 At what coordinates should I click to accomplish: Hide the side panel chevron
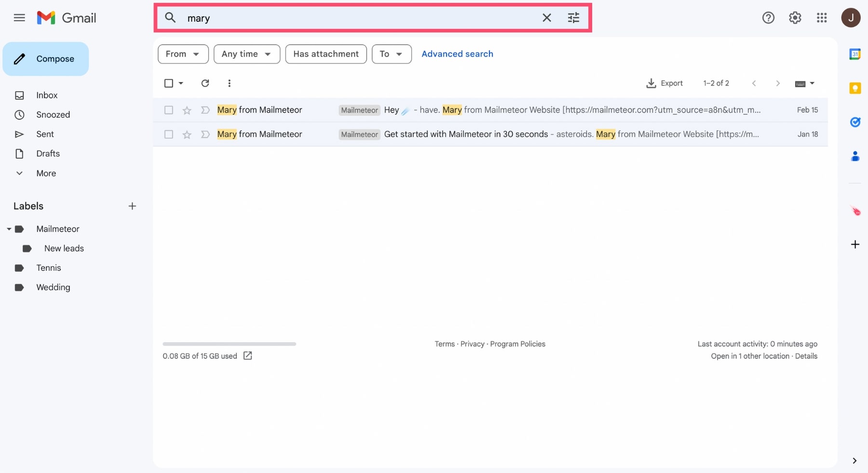click(x=854, y=460)
